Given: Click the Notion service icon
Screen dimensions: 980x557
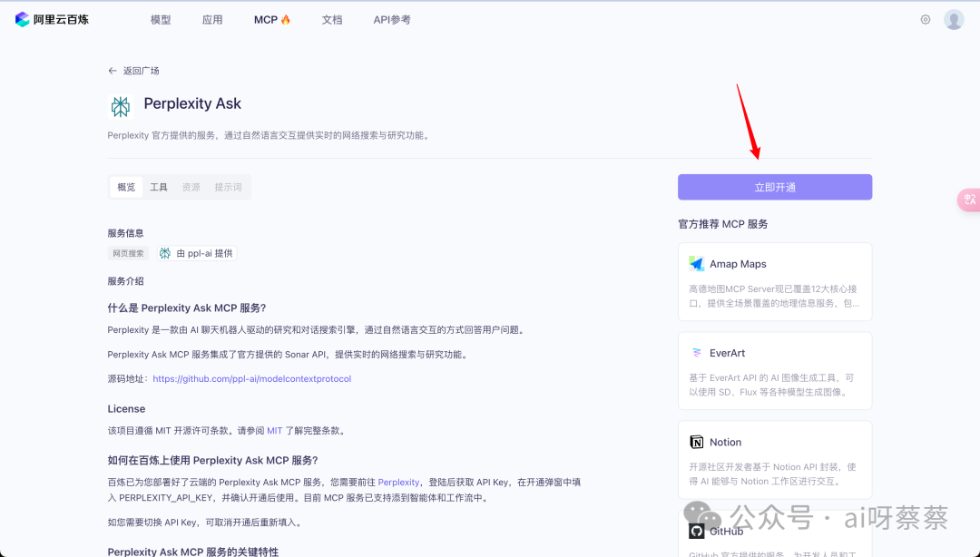Looking at the screenshot, I should (x=695, y=442).
